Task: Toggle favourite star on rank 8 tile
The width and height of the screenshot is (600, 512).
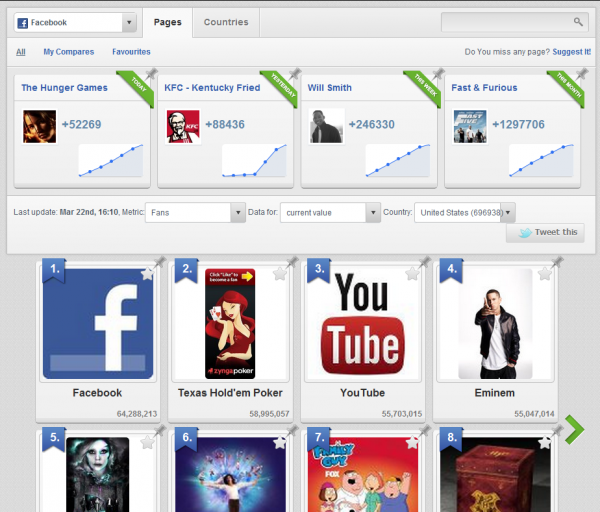Action: click(544, 443)
